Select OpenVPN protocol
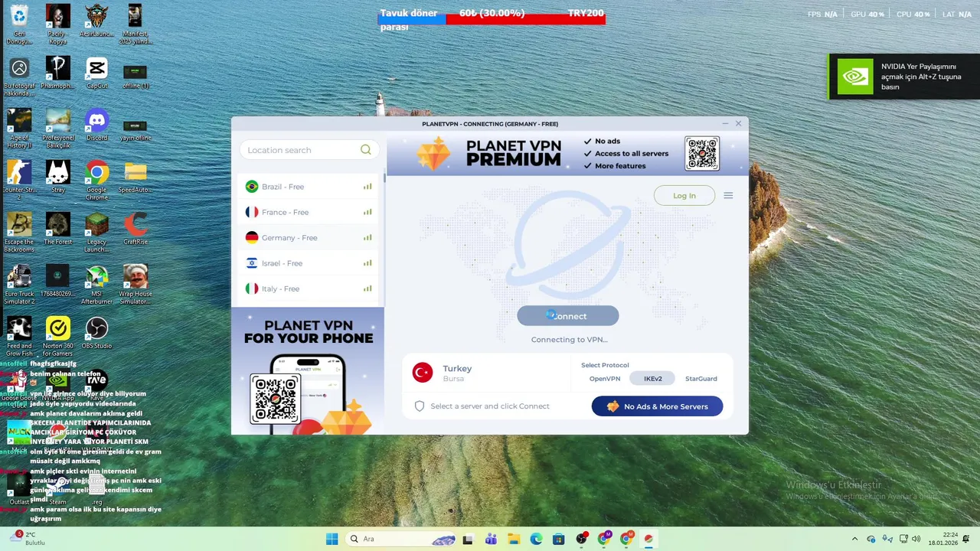The image size is (980, 551). [x=605, y=379]
